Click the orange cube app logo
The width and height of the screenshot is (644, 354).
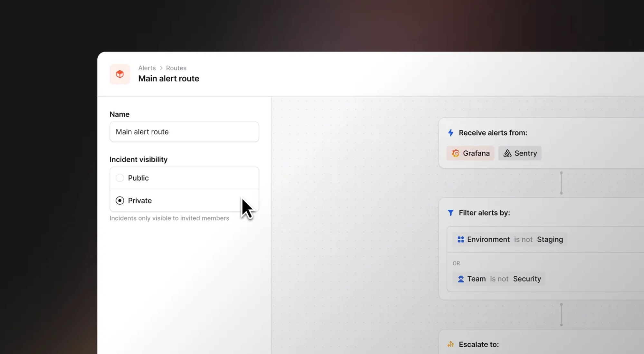click(x=120, y=74)
